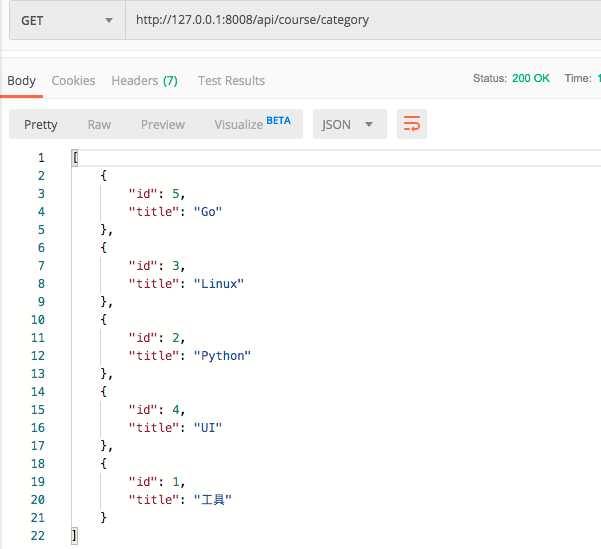The width and height of the screenshot is (601, 549).
Task: Click line number 22 in gutter
Action: coord(38,535)
